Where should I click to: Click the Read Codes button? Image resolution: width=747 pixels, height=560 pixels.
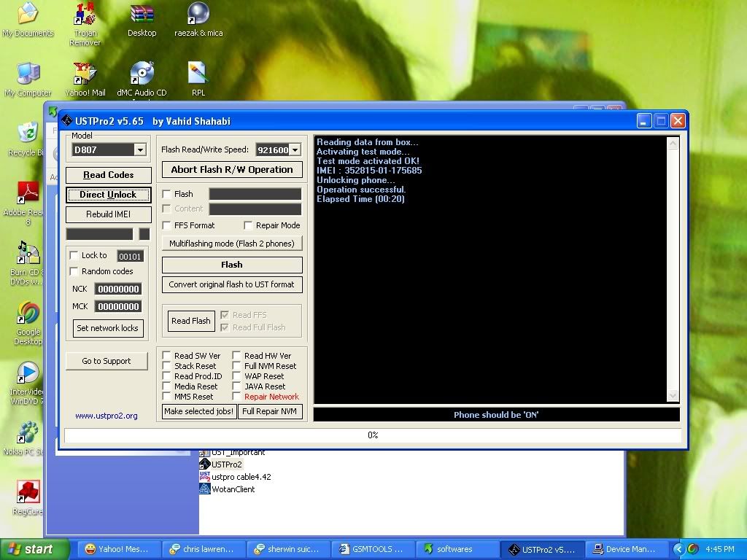click(109, 175)
